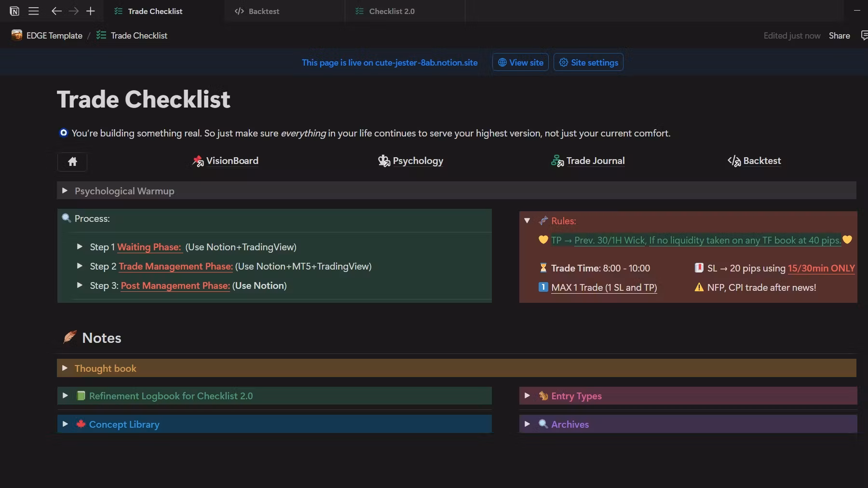Expand the Thought book toggle

pyautogui.click(x=65, y=368)
